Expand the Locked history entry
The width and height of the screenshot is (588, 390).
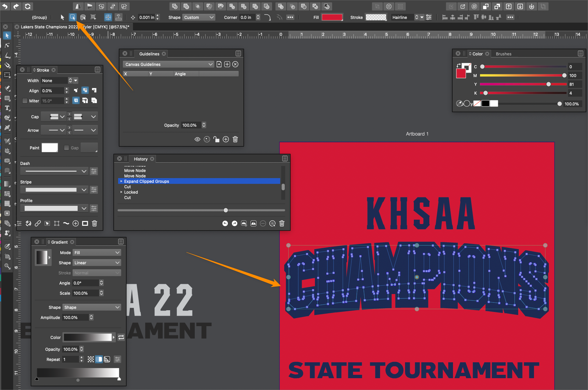tap(122, 192)
